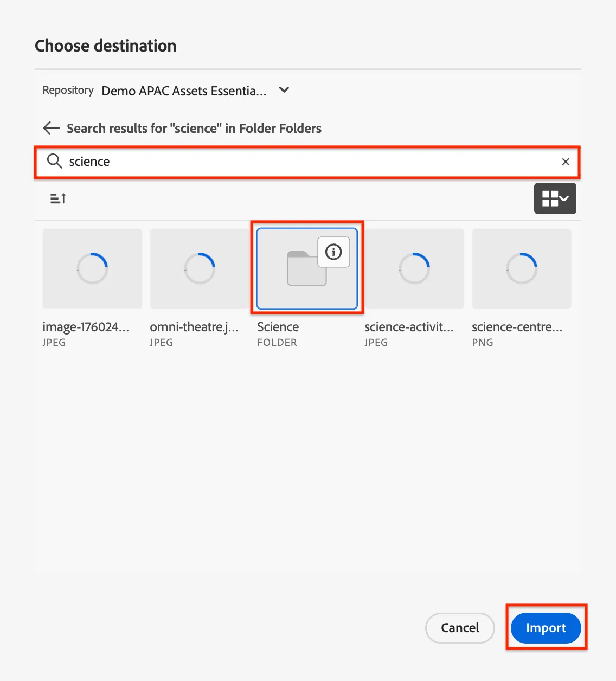Select the omni-theatre JPEG thumbnail
Image resolution: width=616 pixels, height=681 pixels.
(x=200, y=268)
